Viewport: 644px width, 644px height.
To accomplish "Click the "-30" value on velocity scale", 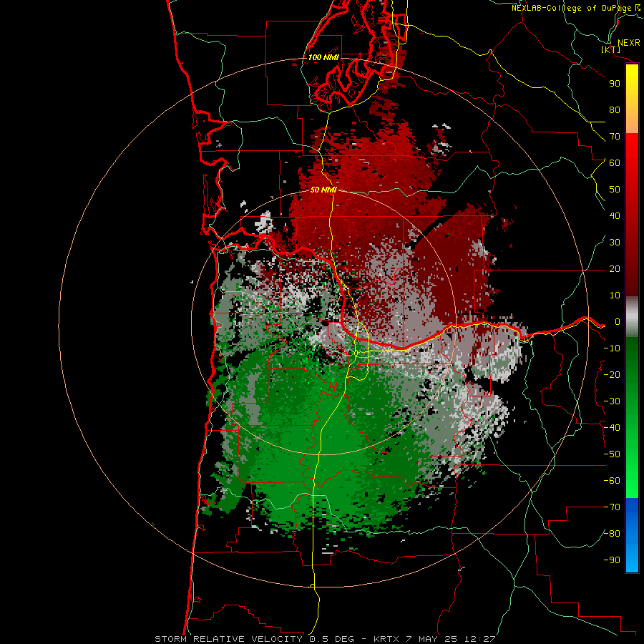I will [612, 401].
